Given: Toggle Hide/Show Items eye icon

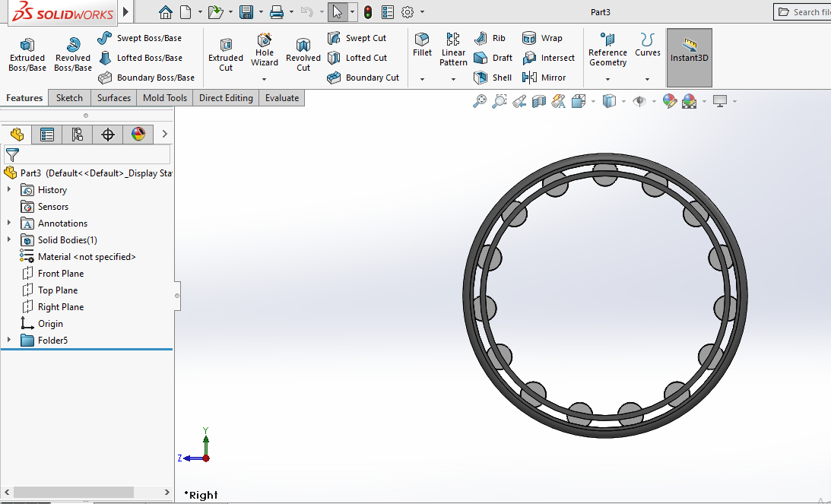Looking at the screenshot, I should coord(639,100).
